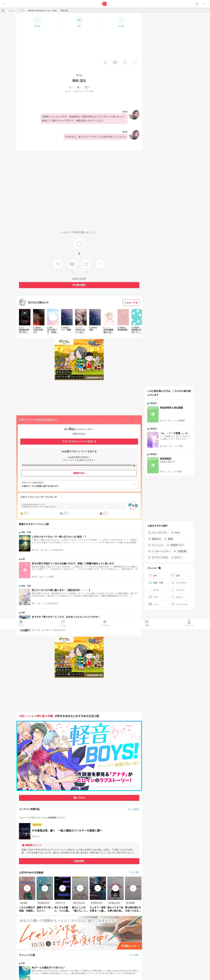Go back with the top-left arrow
This screenshot has width=210, height=980.
pyautogui.click(x=3, y=4)
